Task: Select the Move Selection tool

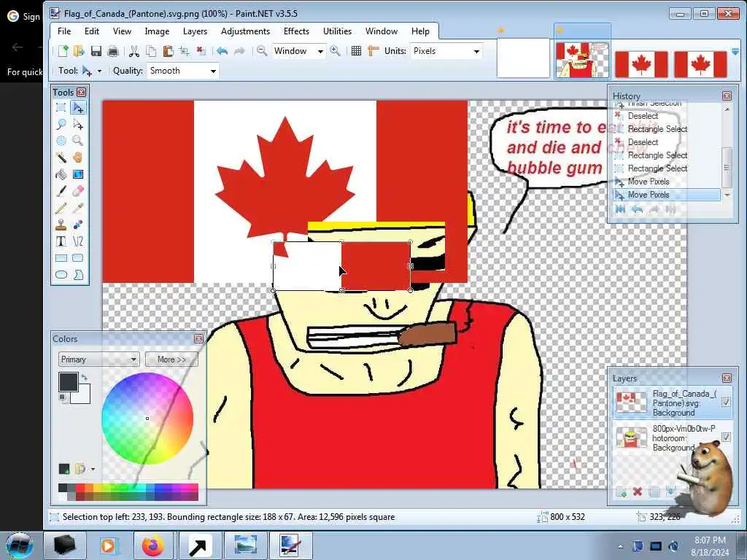Action: (77, 124)
